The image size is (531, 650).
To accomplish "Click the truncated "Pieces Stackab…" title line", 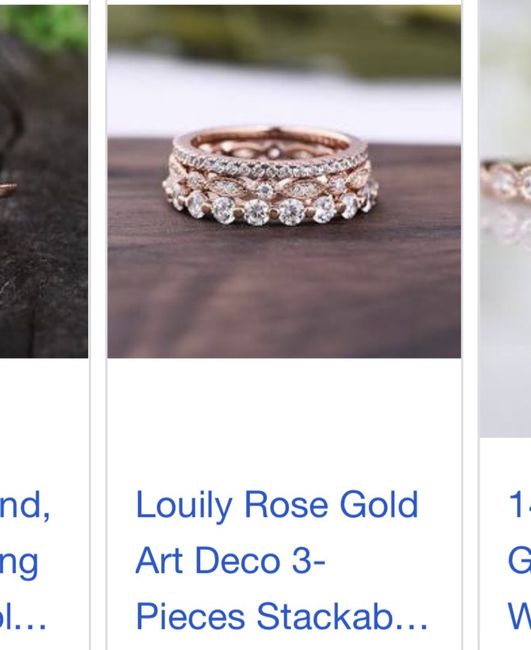I will (281, 616).
